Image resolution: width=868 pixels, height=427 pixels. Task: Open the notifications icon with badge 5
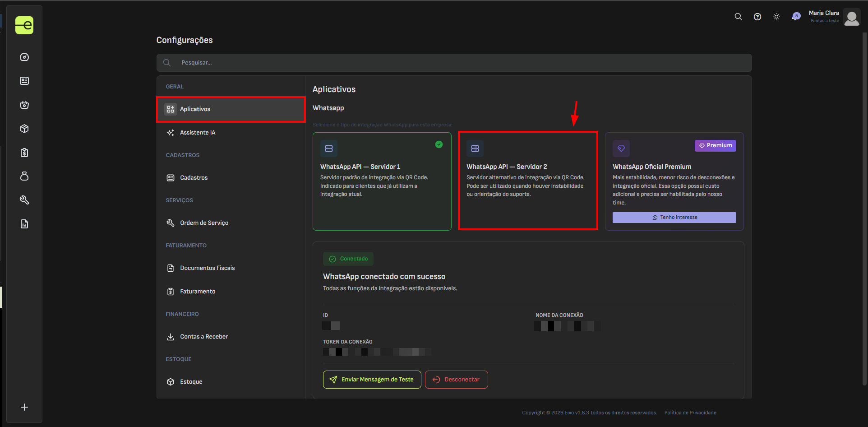[x=796, y=17]
